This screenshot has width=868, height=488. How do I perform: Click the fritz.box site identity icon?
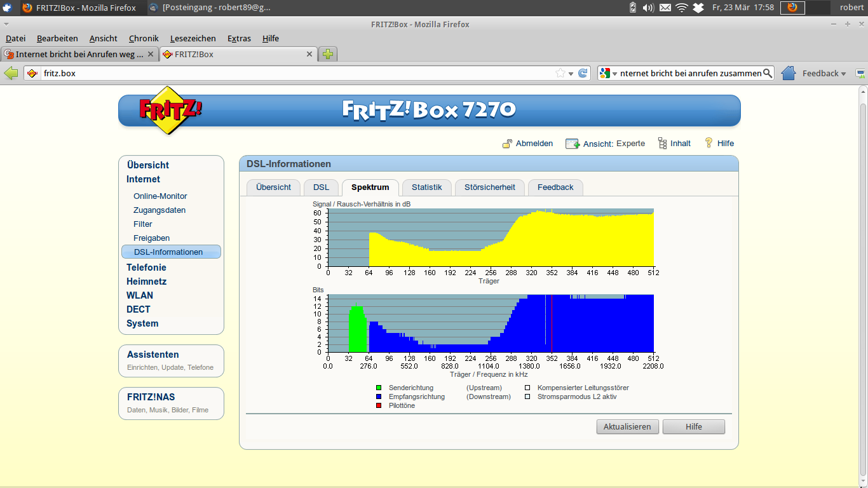[x=33, y=73]
